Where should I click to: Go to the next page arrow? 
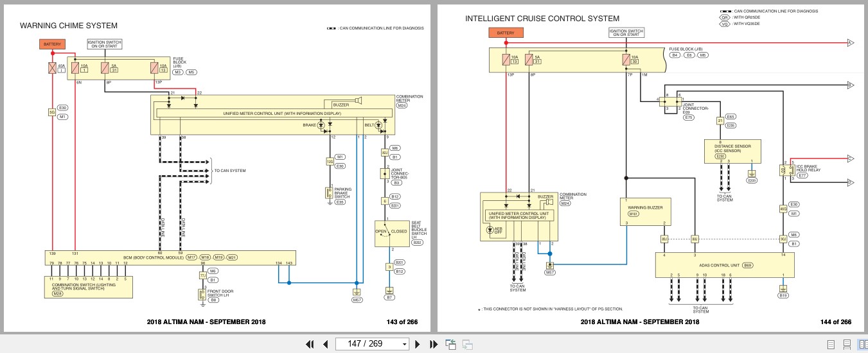click(418, 344)
